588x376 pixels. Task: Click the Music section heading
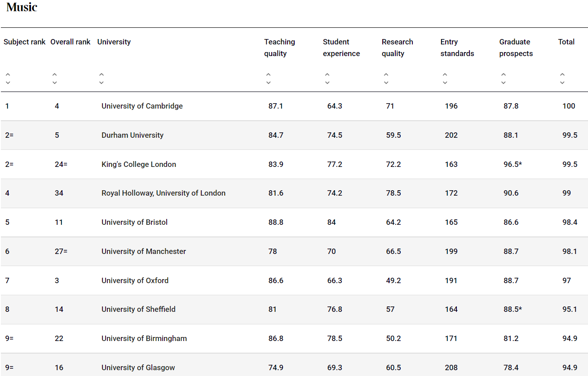22,7
